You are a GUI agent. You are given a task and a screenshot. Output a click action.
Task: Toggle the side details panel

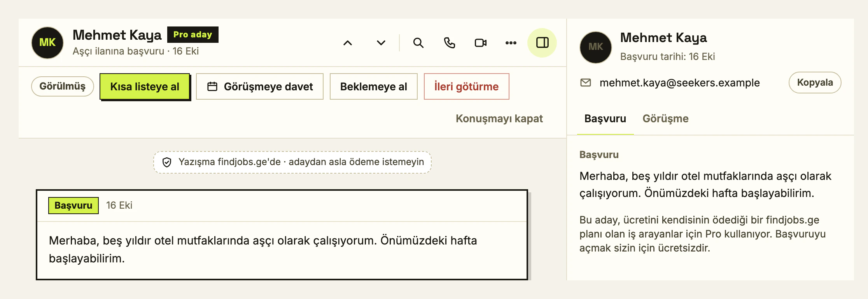coord(542,43)
